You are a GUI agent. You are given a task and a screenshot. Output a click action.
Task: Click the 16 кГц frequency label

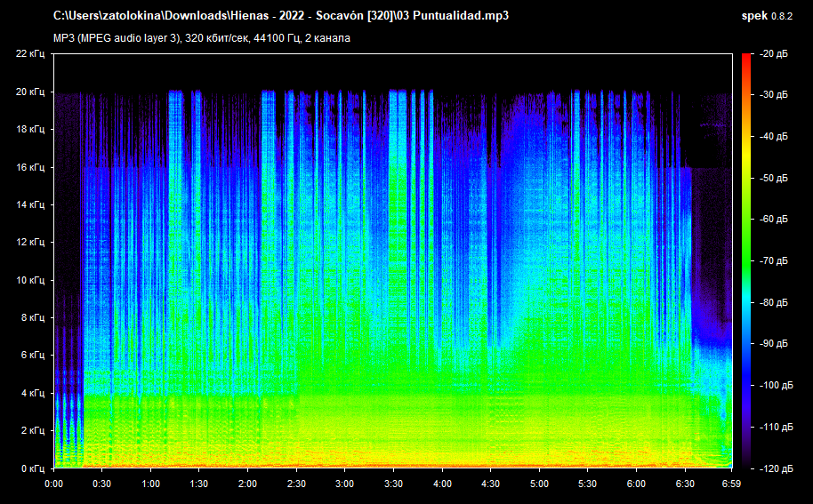[x=30, y=167]
